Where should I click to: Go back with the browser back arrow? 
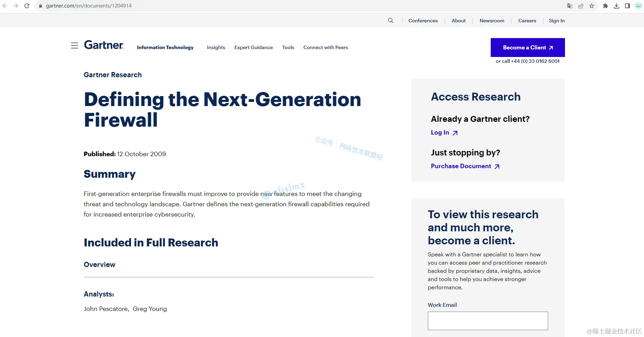[5, 6]
